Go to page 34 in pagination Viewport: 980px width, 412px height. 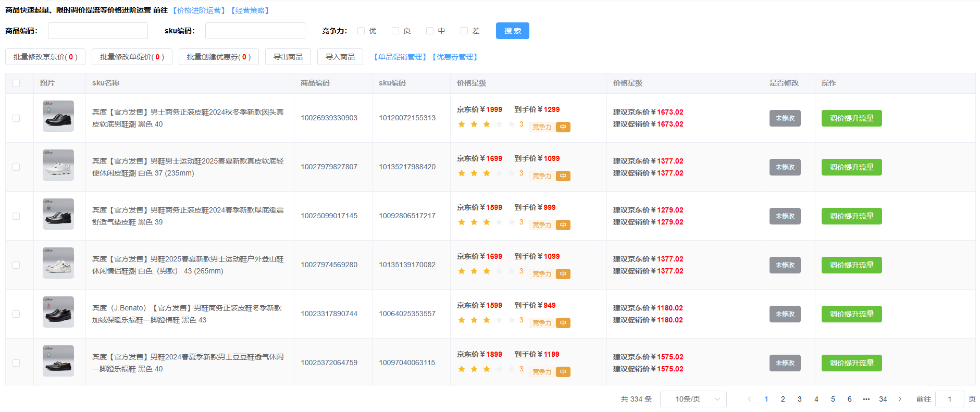tap(883, 399)
